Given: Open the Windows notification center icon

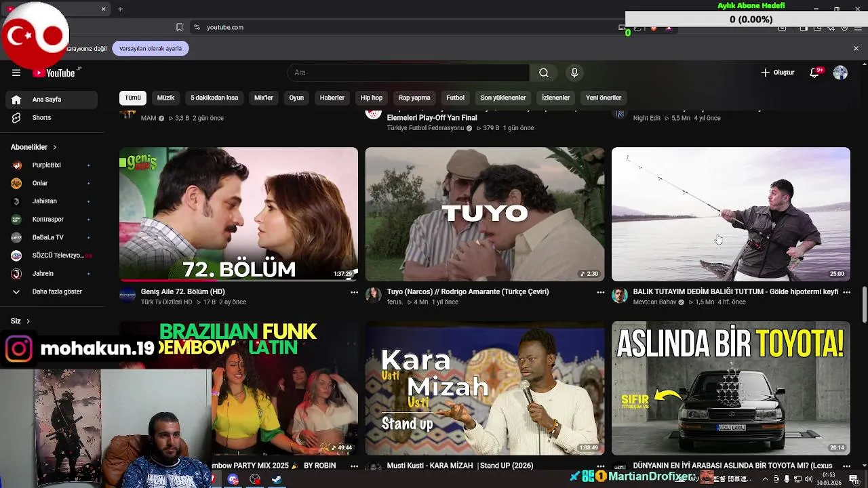Looking at the screenshot, I should pos(854,479).
